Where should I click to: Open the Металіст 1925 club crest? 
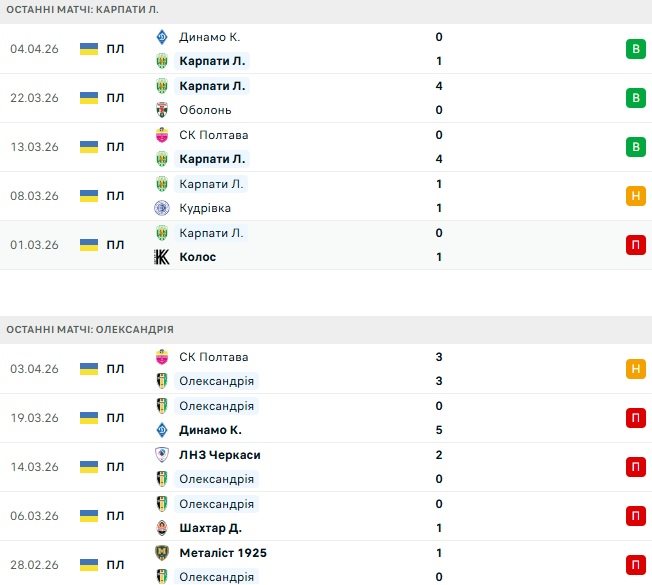[x=162, y=553]
